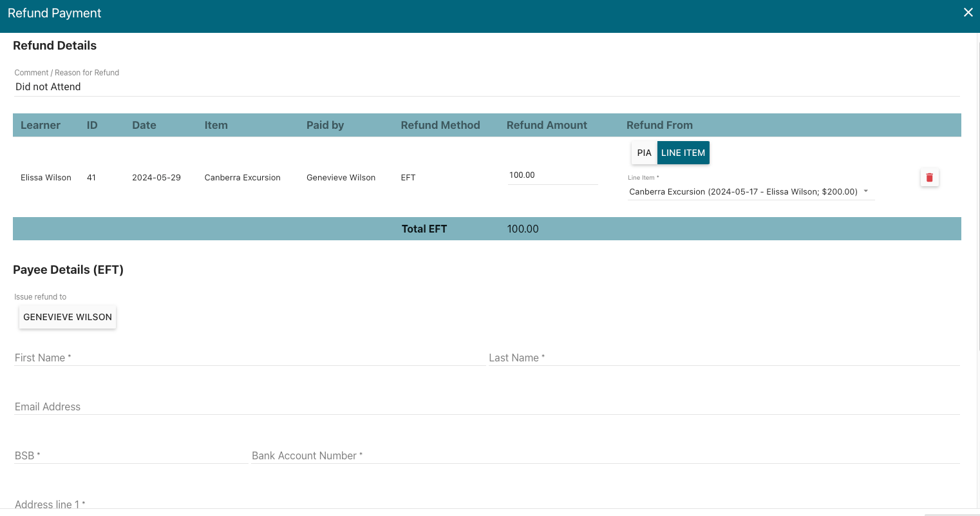
Task: Focus the Last Name field
Action: [723, 358]
